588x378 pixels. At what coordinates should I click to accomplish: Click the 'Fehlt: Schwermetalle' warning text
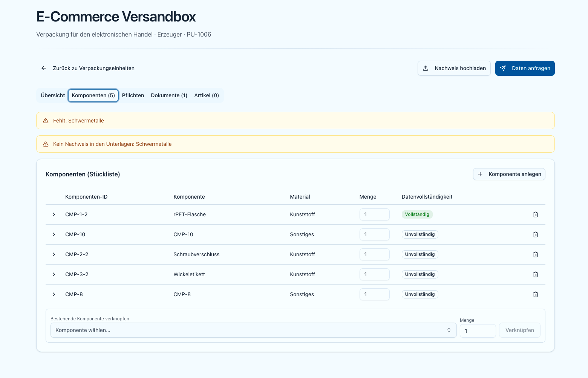[x=78, y=121]
